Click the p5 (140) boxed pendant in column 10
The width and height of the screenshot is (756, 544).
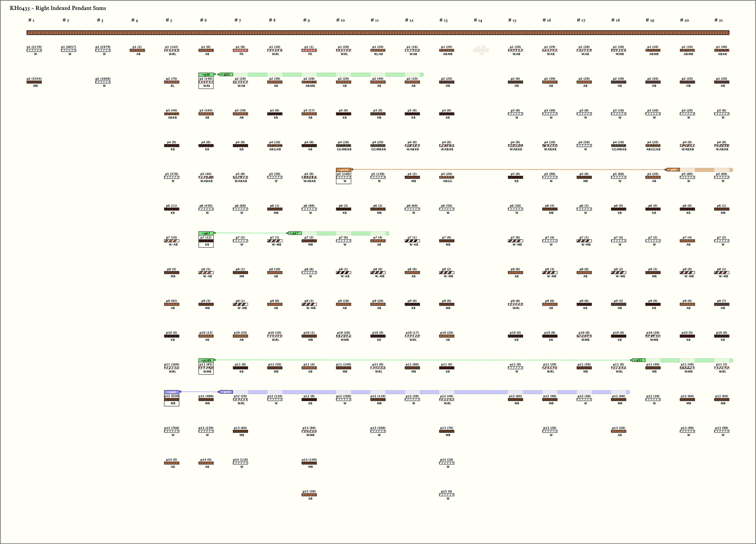[343, 178]
